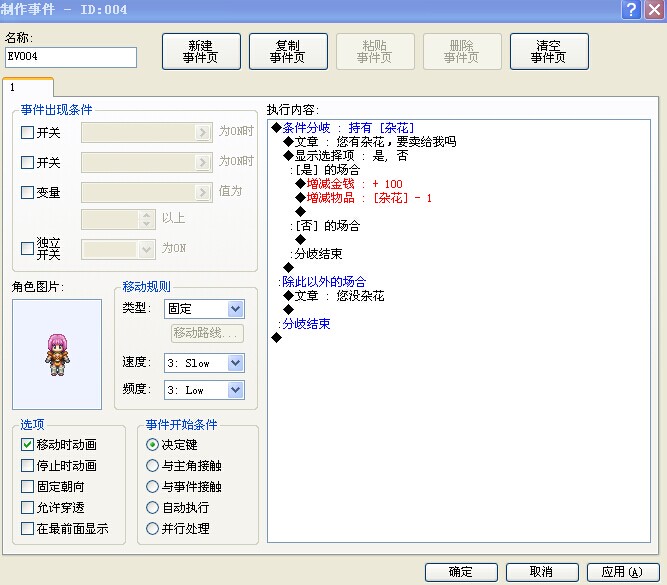Select the 除此以外的场合 line

[x=322, y=282]
